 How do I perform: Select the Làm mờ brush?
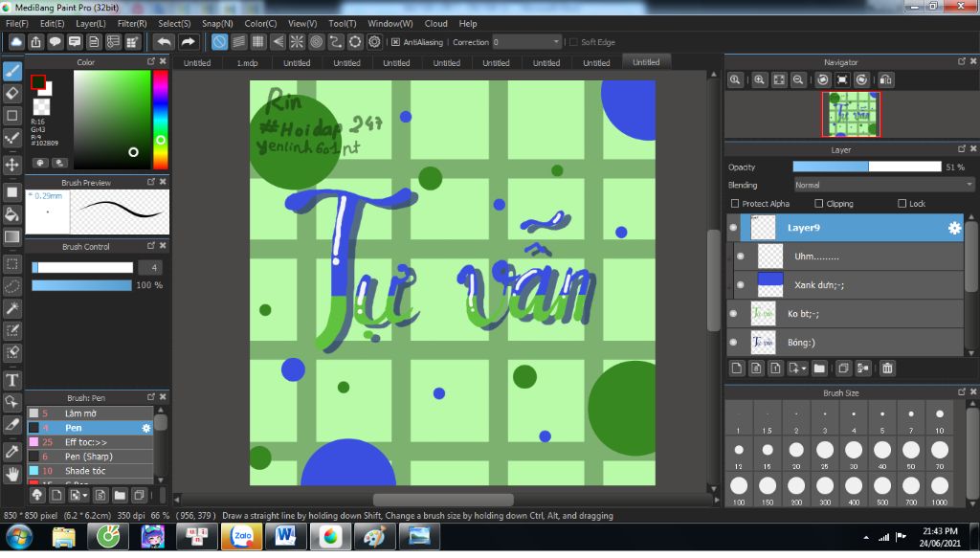[x=90, y=413]
